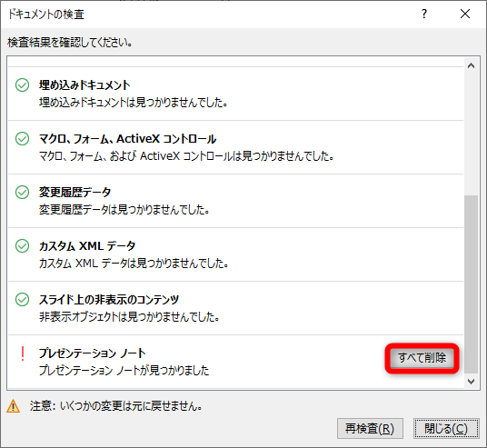The image size is (487, 448).
Task: Click green check icon beside カスタム XML データ
Action: tap(23, 245)
